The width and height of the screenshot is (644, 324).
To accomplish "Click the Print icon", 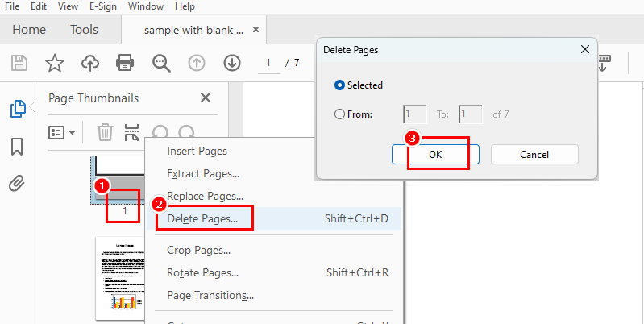I will 125,63.
